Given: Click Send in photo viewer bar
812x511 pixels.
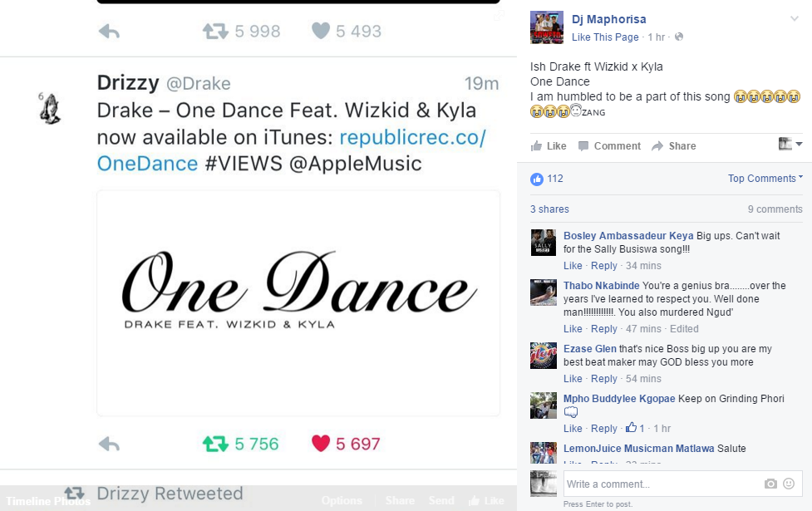Looking at the screenshot, I should [441, 501].
